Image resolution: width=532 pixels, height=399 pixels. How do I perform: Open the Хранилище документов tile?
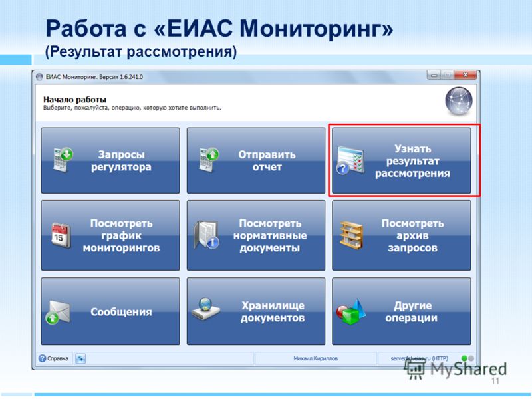[256, 311]
